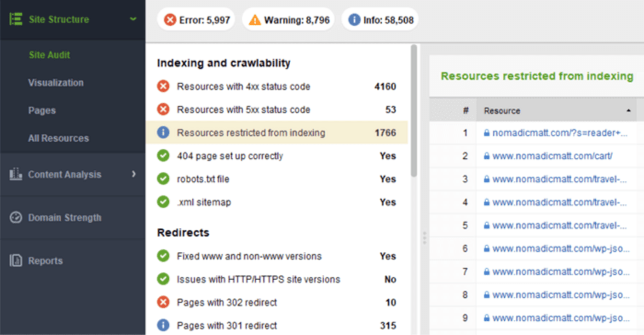Select All Resources in the sidebar
The height and width of the screenshot is (335, 644).
coord(57,138)
